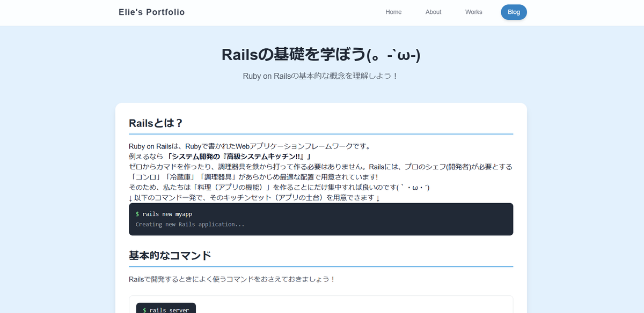This screenshot has height=313, width=644.
Task: Open the About page
Action: pyautogui.click(x=433, y=12)
